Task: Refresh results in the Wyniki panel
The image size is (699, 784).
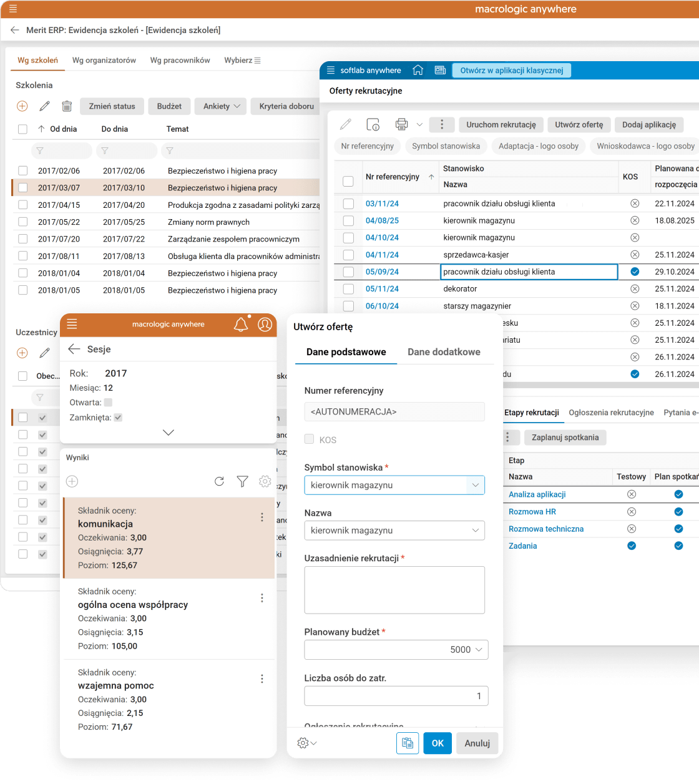Action: (219, 481)
